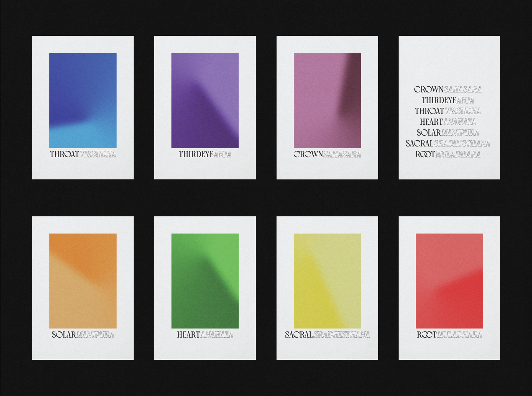This screenshot has width=532, height=396.
Task: Click the SACRAL SRADHISTHANA caption under yellow card
Action: click(x=327, y=335)
